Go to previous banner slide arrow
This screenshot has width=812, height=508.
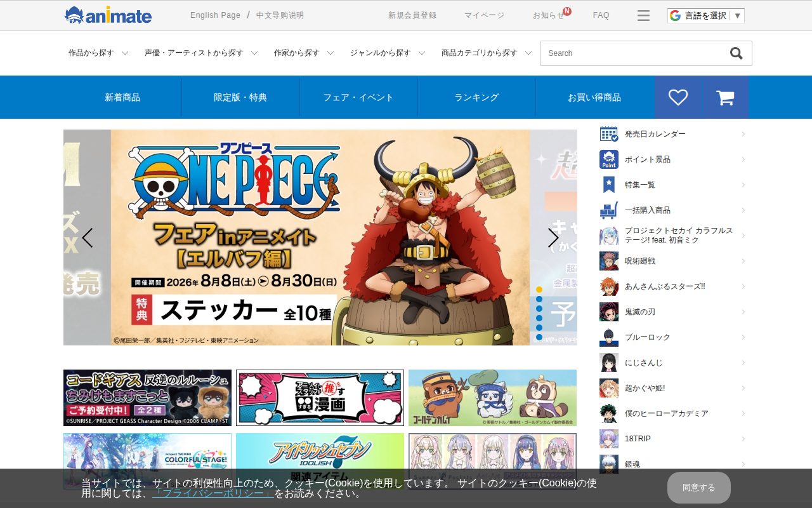88,237
